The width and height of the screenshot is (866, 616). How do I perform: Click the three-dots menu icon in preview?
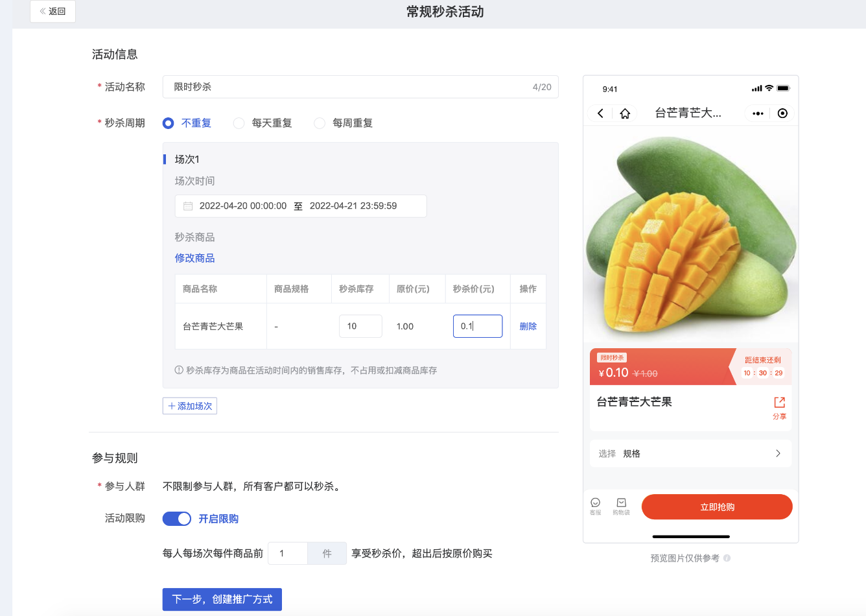758,113
